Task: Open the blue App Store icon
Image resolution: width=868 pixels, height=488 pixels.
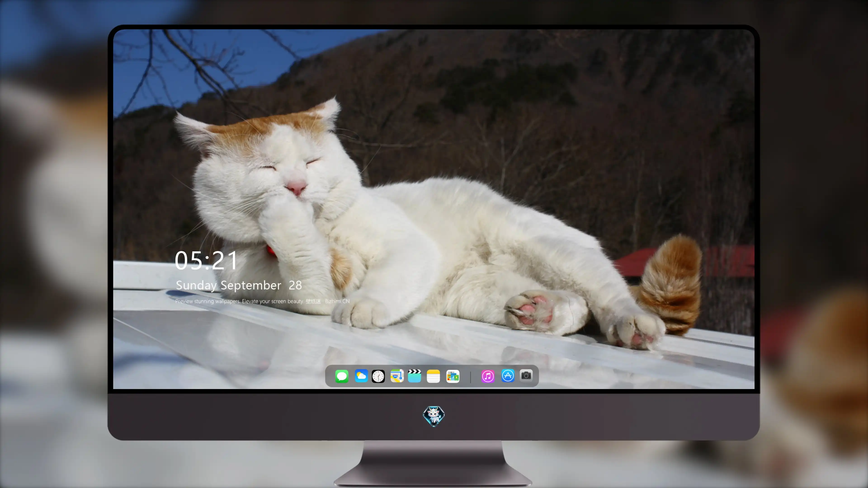Action: click(508, 376)
